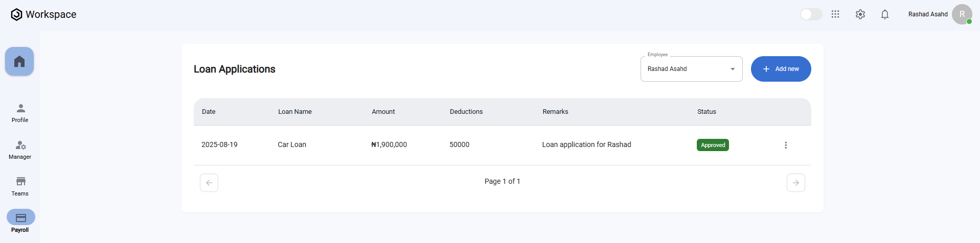Click the Workspace logo icon
Viewport: 980px width, 243px height.
point(16,14)
